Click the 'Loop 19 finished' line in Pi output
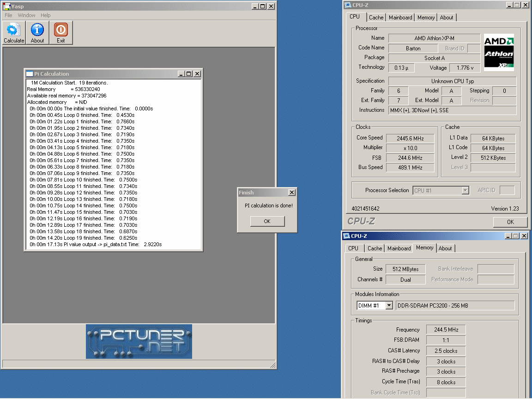This screenshot has width=532, height=399. 84,238
